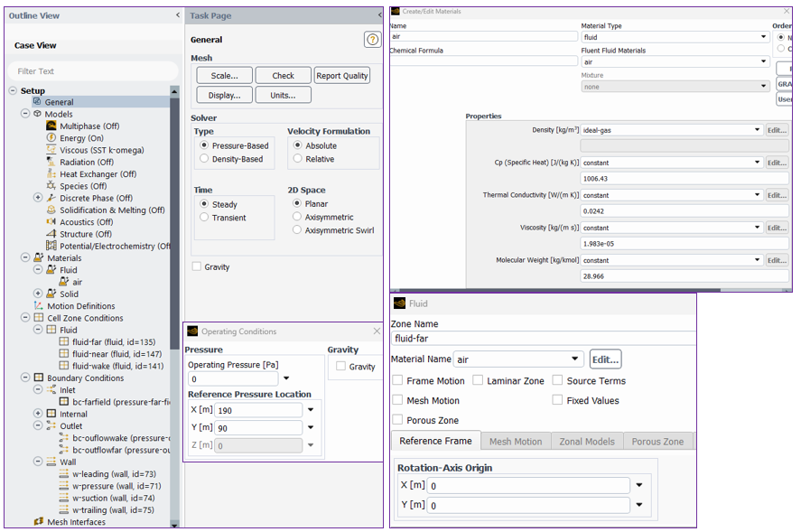Image resolution: width=801 pixels, height=532 pixels.
Task: Enable Frame Motion checkbox
Action: pos(397,380)
